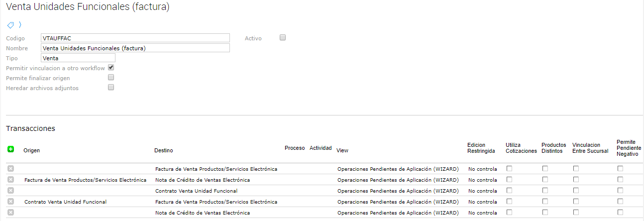The height and width of the screenshot is (221, 644).
Task: Click the Codigo input field
Action: [135, 38]
